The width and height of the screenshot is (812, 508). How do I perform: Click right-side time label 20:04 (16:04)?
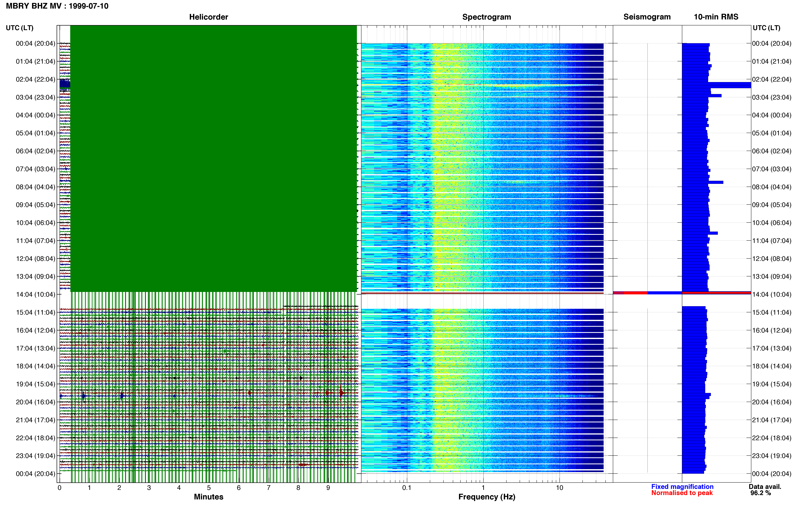pos(772,402)
